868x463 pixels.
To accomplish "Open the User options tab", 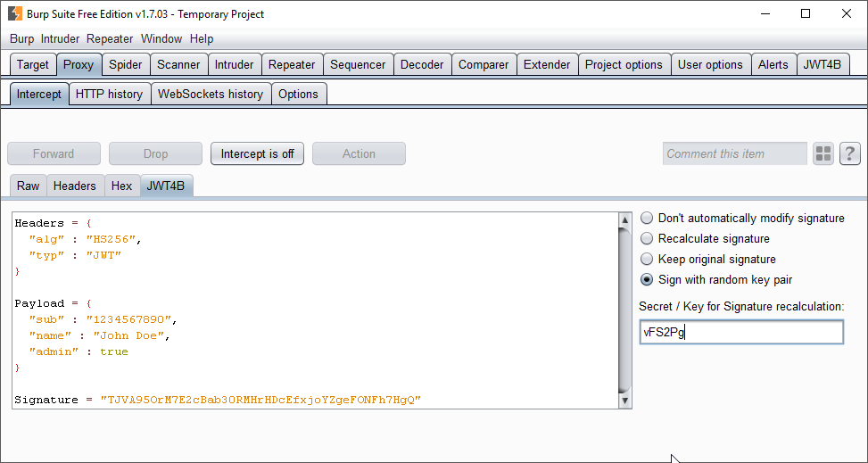I will (x=710, y=64).
